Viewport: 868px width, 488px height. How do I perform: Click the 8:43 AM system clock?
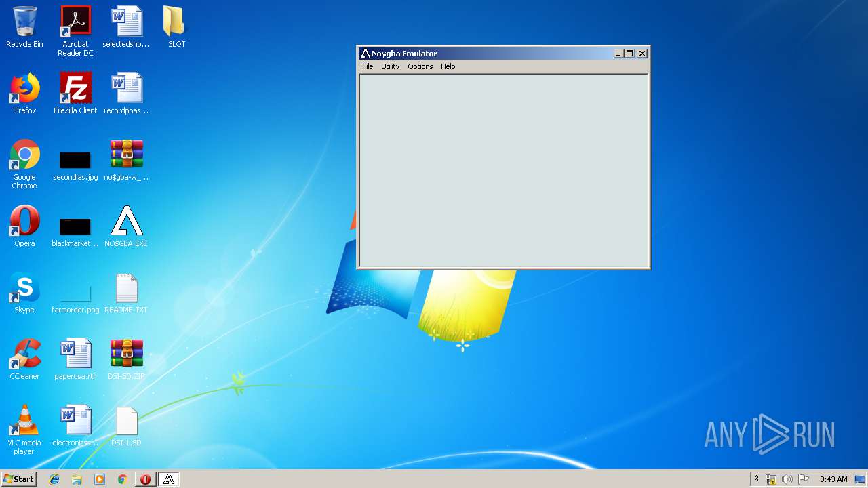point(833,479)
